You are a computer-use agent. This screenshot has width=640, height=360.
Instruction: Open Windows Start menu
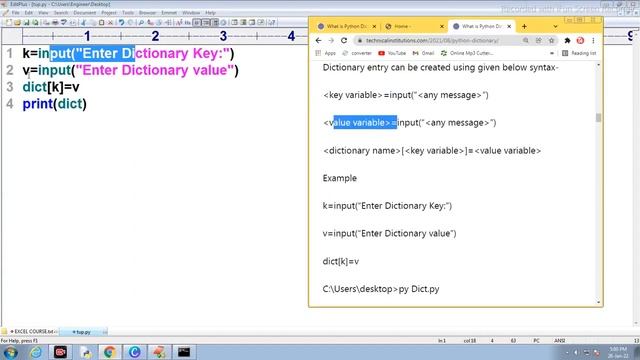click(10, 352)
